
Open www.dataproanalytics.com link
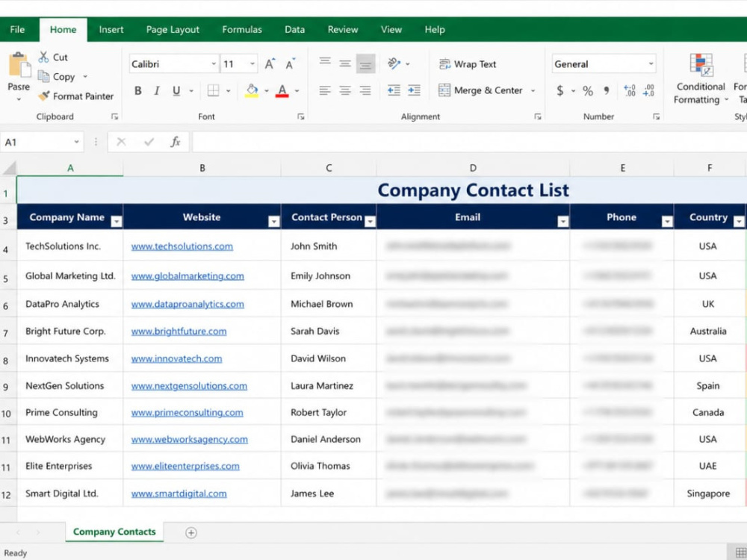tap(187, 305)
